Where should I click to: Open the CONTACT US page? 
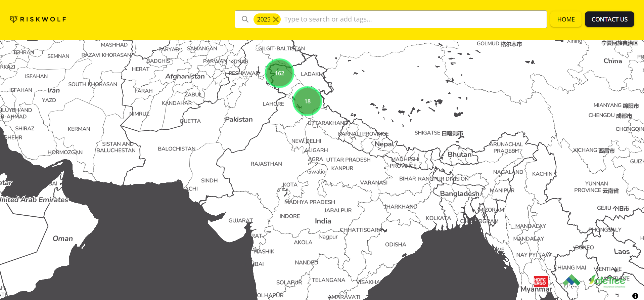click(609, 19)
